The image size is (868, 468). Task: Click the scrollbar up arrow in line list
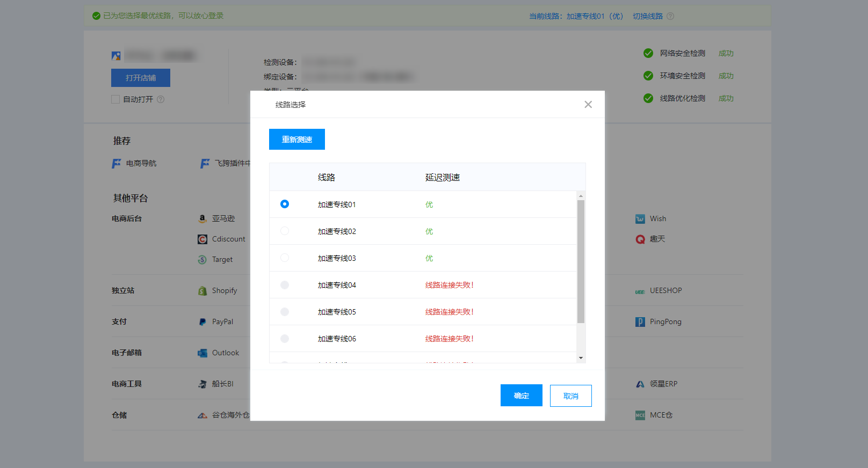(581, 196)
